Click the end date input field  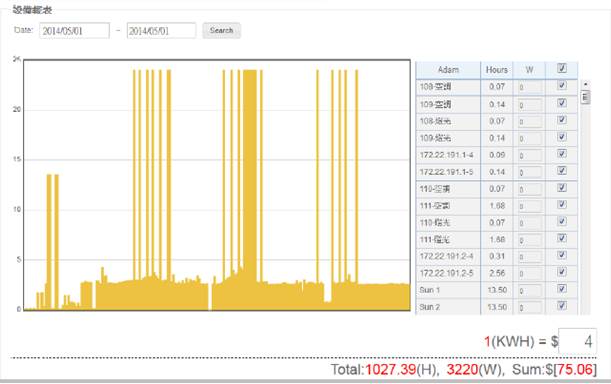[161, 31]
